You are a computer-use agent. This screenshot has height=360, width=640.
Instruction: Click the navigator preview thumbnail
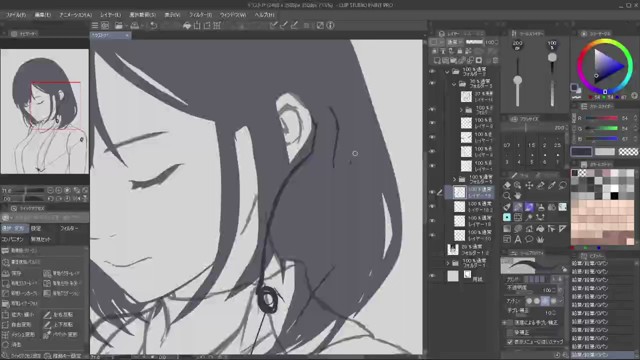[x=44, y=111]
